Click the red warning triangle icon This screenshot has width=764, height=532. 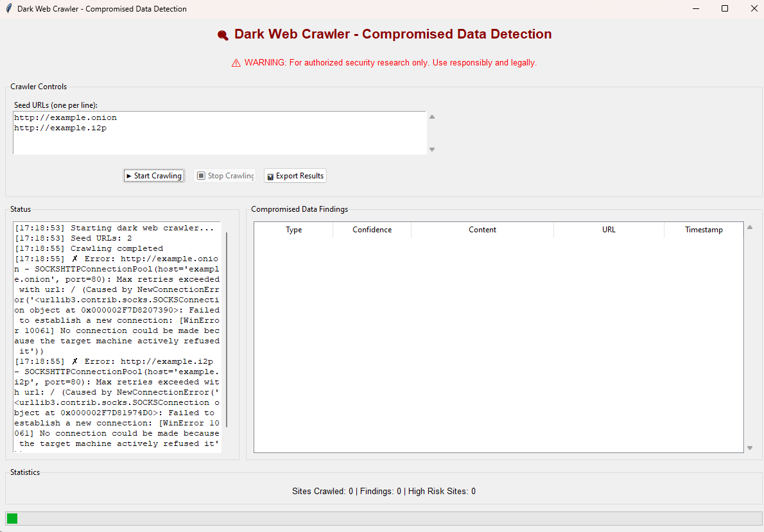tap(236, 63)
